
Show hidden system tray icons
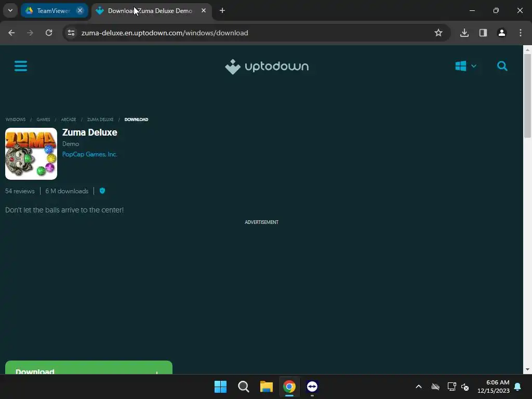[x=419, y=387]
